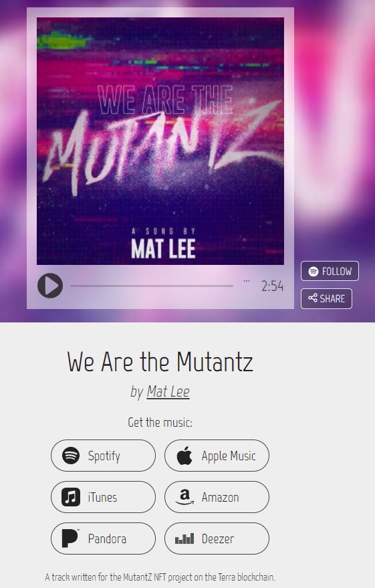Open the three-dot player options menu
The image size is (375, 588).
pyautogui.click(x=247, y=281)
